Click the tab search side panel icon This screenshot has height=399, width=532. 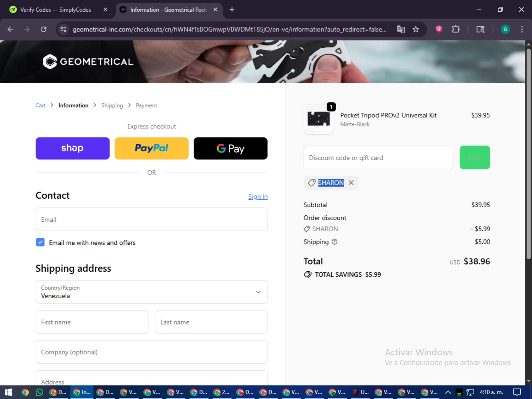click(480, 29)
